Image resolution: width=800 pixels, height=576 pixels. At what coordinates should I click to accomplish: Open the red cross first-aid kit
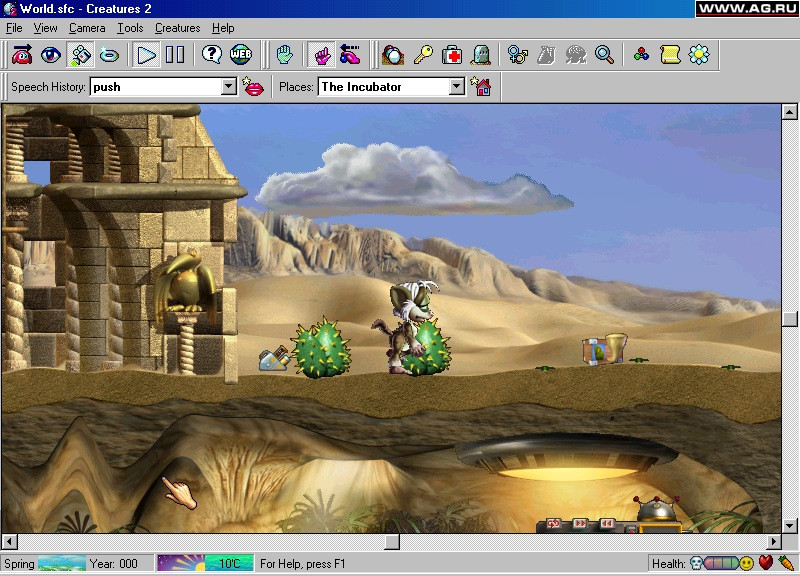click(x=452, y=55)
